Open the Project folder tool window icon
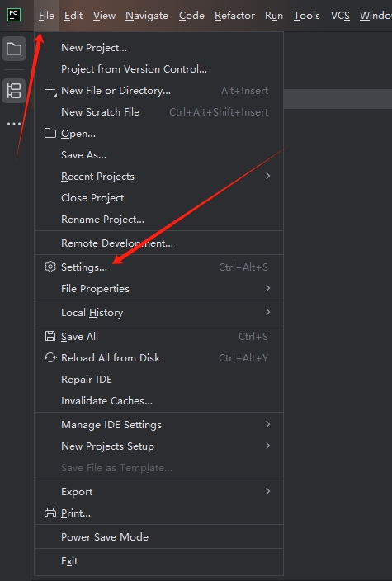The width and height of the screenshot is (392, 581). [14, 49]
